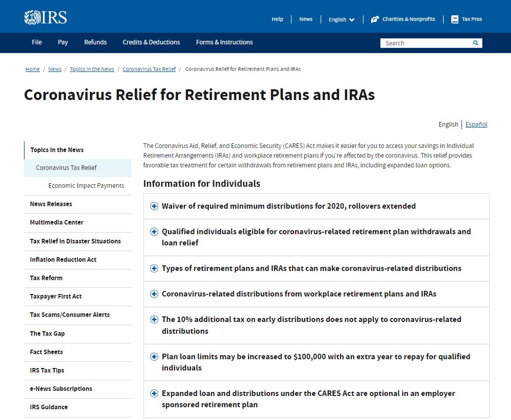Open Multimedia Center in sidebar
This screenshot has width=511, height=420.
pos(57,222)
